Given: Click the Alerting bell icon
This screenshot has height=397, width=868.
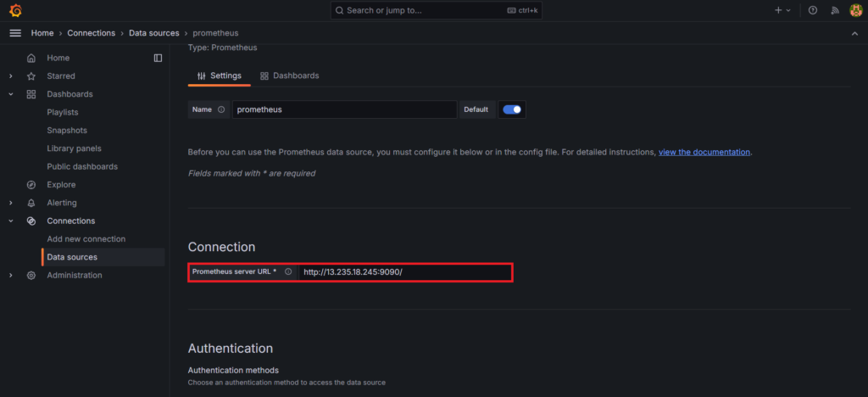Looking at the screenshot, I should tap(31, 204).
